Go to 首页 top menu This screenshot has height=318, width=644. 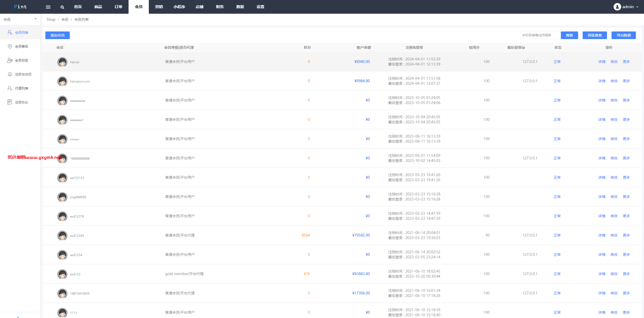(78, 7)
